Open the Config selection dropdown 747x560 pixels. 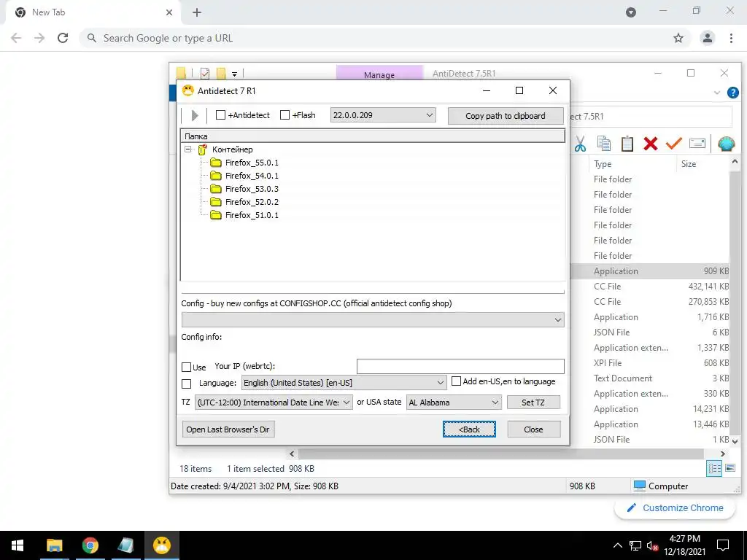[x=373, y=319]
